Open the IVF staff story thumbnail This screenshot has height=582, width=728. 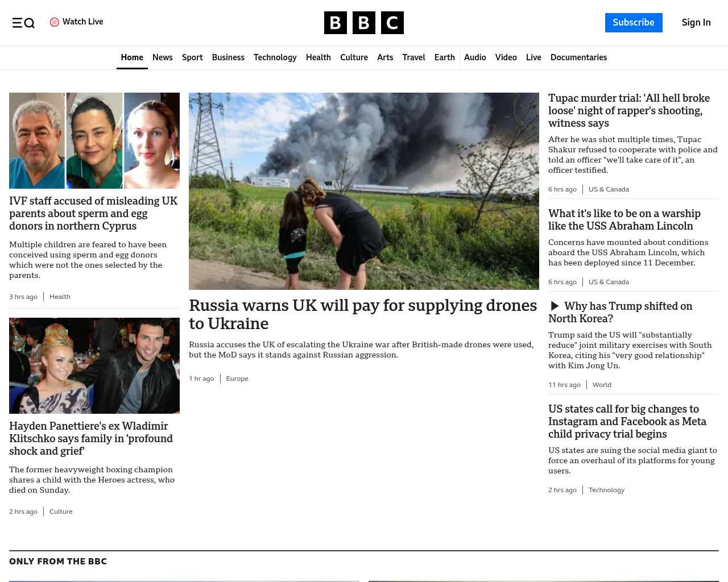tap(94, 140)
